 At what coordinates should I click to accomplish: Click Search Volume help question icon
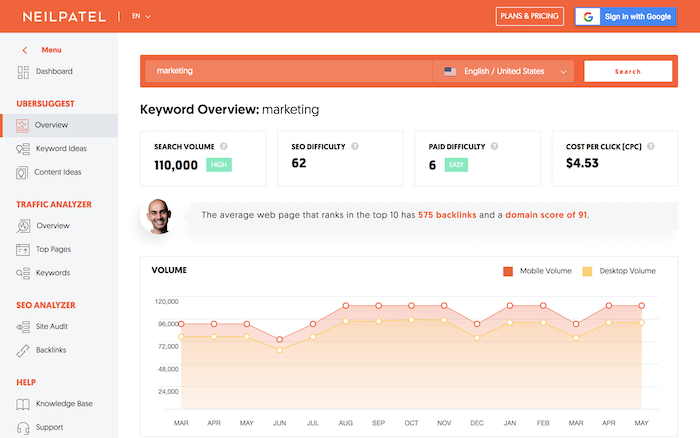224,146
